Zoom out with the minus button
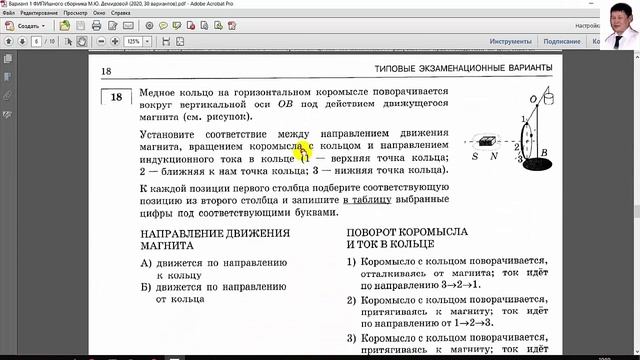 coord(101,41)
